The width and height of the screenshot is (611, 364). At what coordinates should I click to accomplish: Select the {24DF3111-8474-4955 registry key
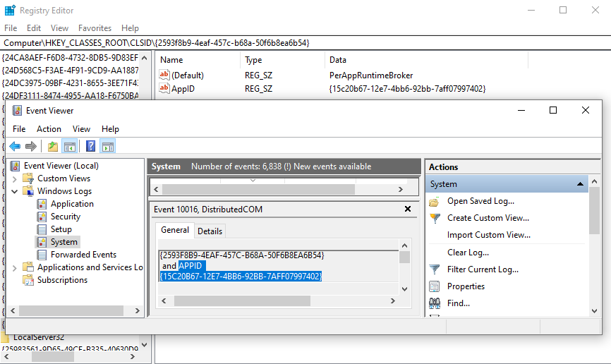coord(70,96)
